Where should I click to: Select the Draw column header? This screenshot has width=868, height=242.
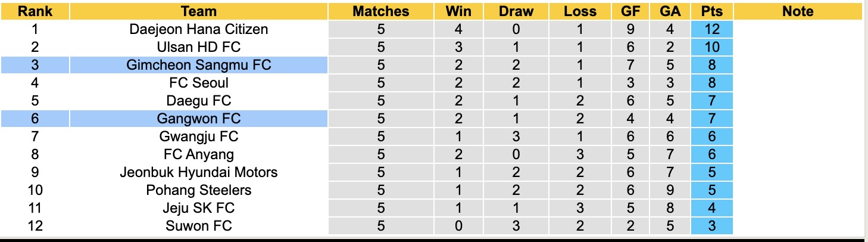[516, 11]
